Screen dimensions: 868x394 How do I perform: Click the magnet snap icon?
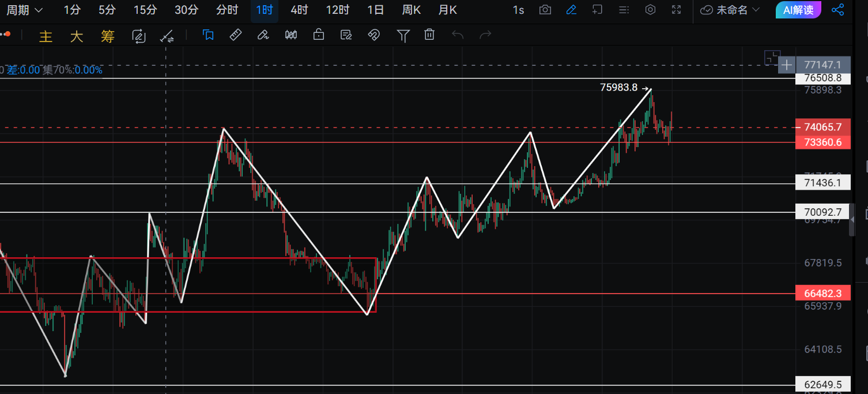pyautogui.click(x=373, y=35)
